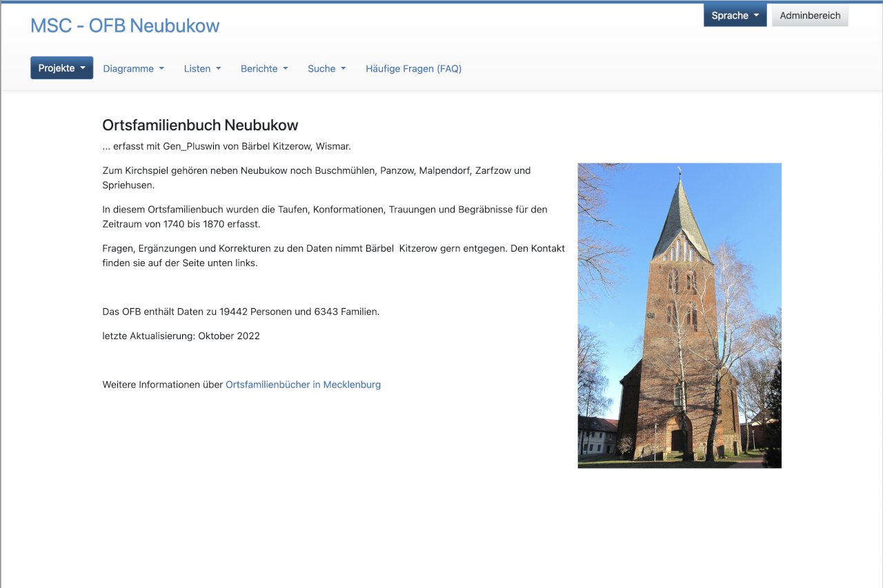Screen dimensions: 883x588
Task: Expand the Berichte menu
Action: click(264, 68)
